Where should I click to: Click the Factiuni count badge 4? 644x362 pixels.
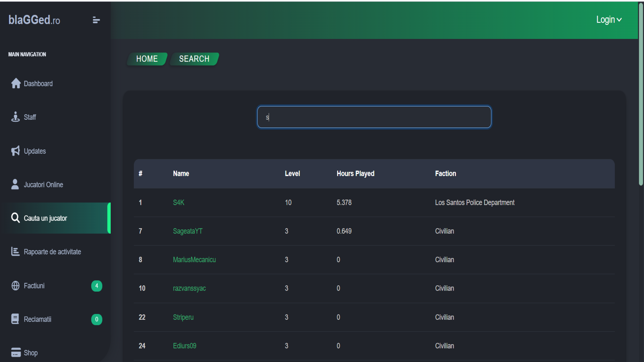(x=97, y=286)
